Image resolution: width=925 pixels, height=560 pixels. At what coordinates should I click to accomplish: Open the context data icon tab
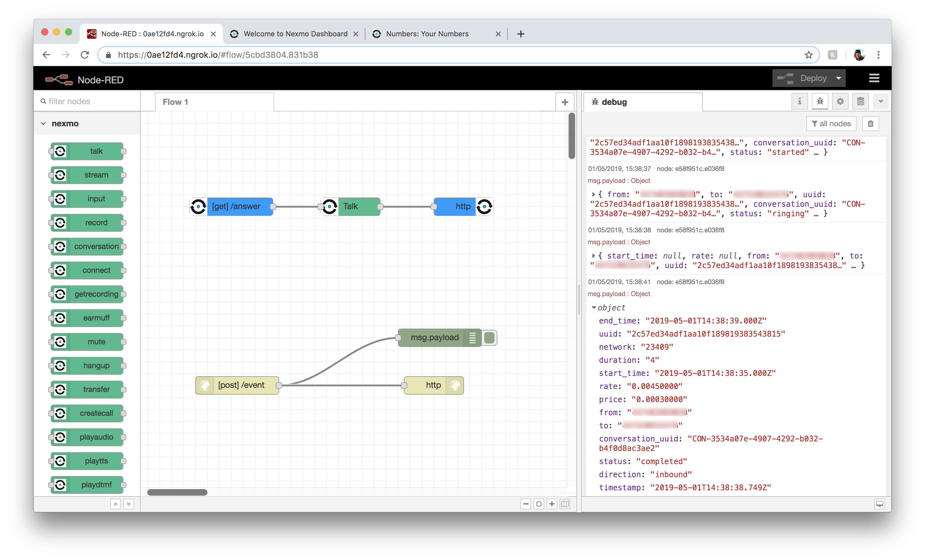(x=860, y=101)
